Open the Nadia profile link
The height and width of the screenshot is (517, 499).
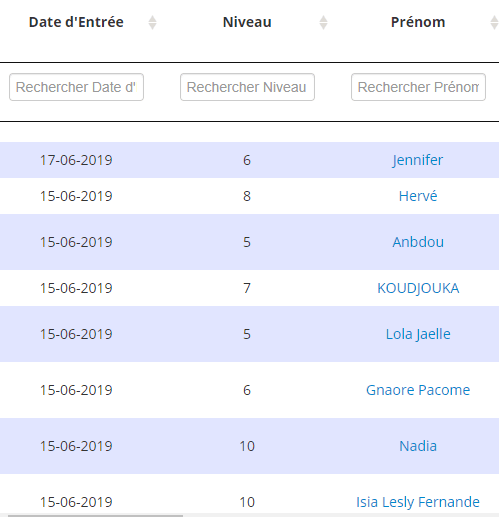(x=418, y=446)
